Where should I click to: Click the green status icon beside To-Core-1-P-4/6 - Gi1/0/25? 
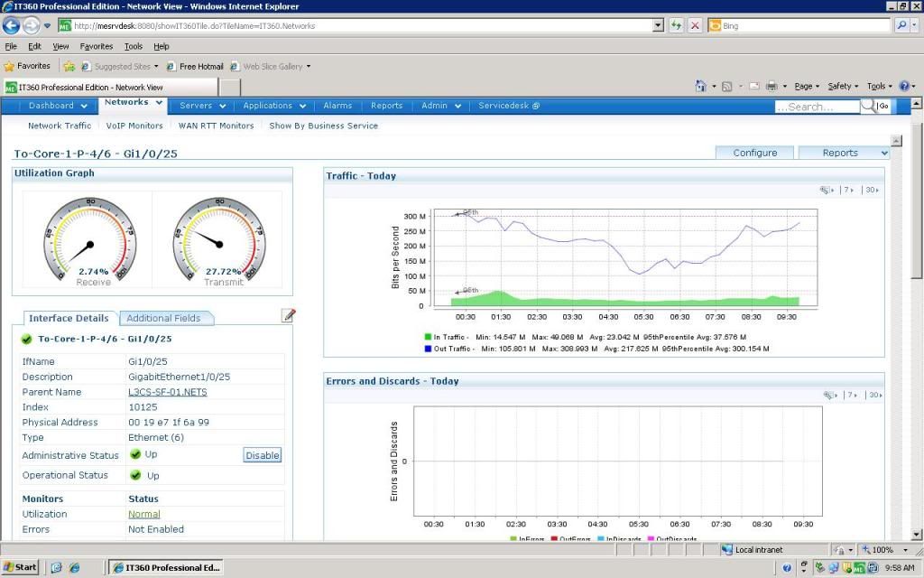[26, 340]
